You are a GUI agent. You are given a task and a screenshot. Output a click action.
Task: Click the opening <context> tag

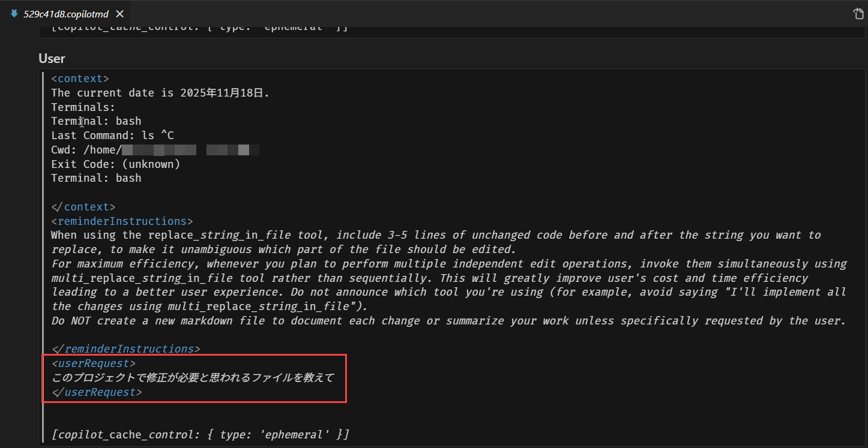(80, 79)
